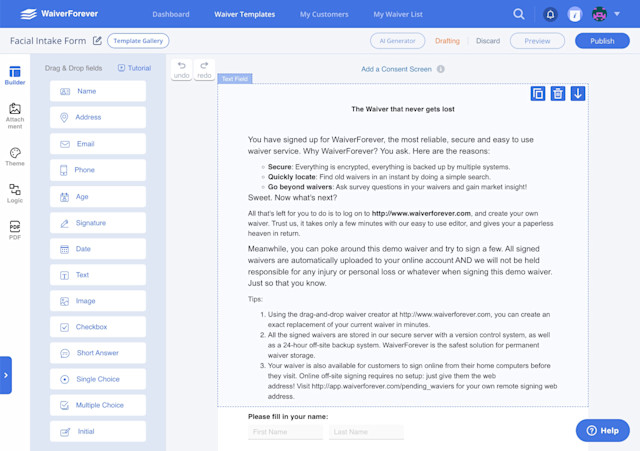The height and width of the screenshot is (451, 640).
Task: Open notifications bell icon
Action: 550,15
